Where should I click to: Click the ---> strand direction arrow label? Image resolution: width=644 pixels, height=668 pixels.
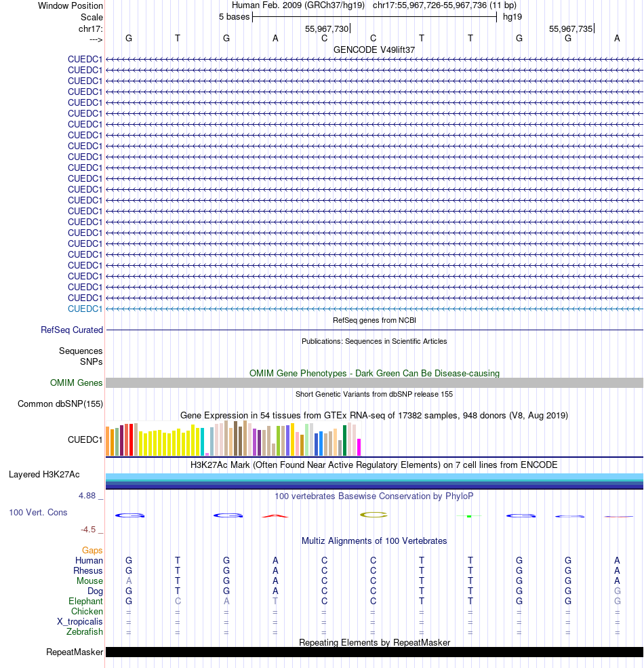(x=96, y=39)
